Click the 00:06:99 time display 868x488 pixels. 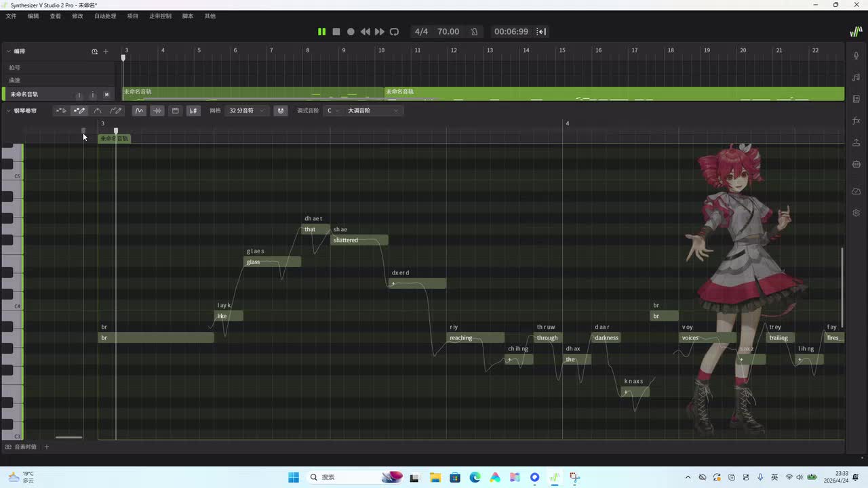coord(511,32)
